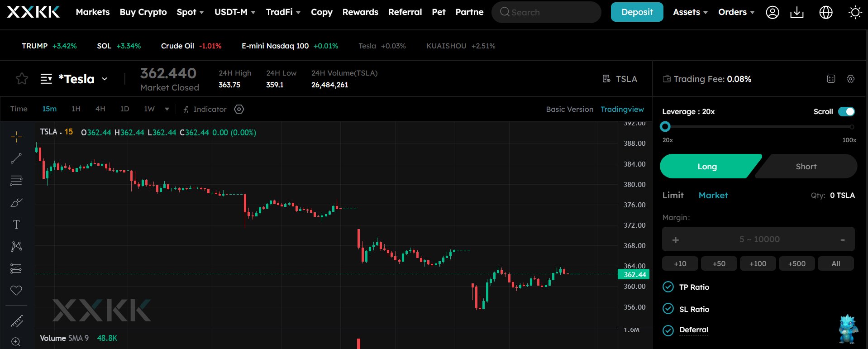
Task: Expand the USDT-M dropdown menu
Action: point(235,12)
